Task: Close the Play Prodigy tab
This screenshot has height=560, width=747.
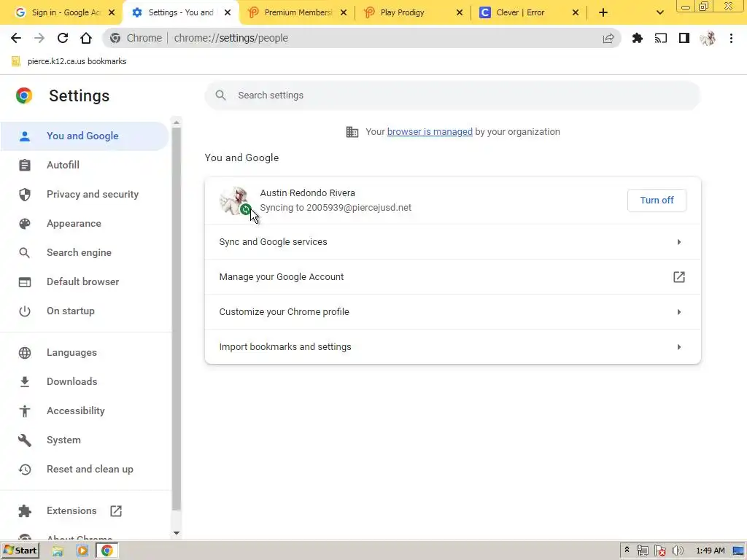Action: 460,12
